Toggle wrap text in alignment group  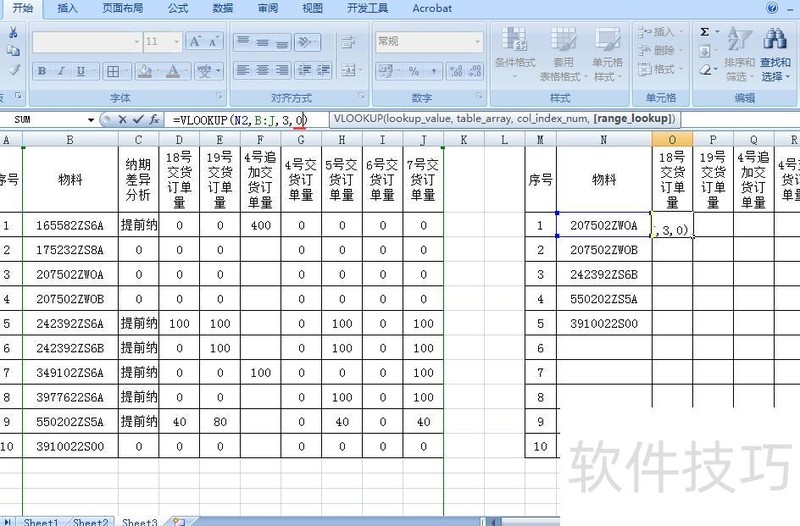coord(348,42)
